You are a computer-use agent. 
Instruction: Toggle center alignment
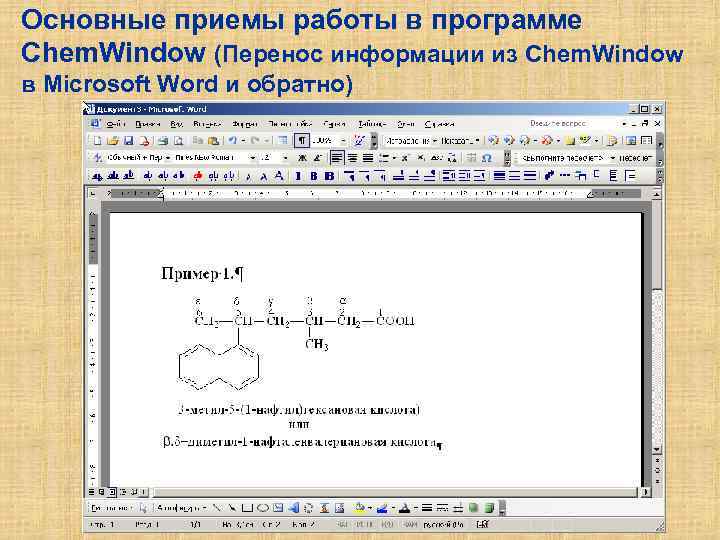pos(352,158)
